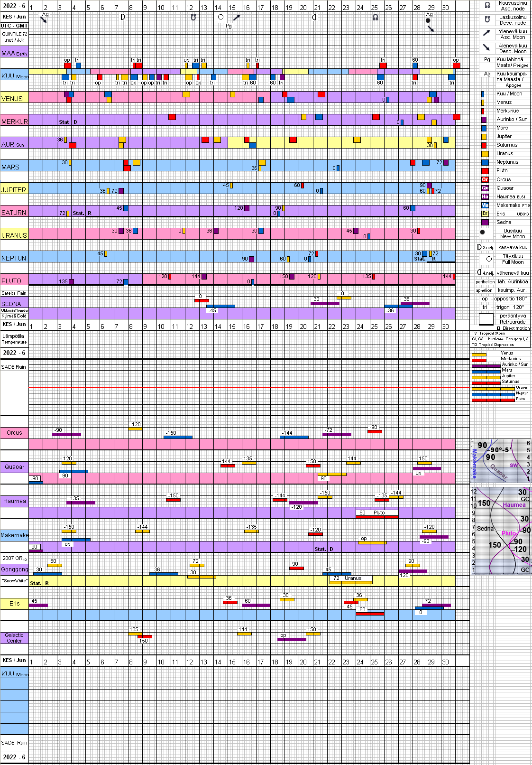This screenshot has width=532, height=765.
Task: Click the New Moon black dot in the legend
Action: coord(483,233)
